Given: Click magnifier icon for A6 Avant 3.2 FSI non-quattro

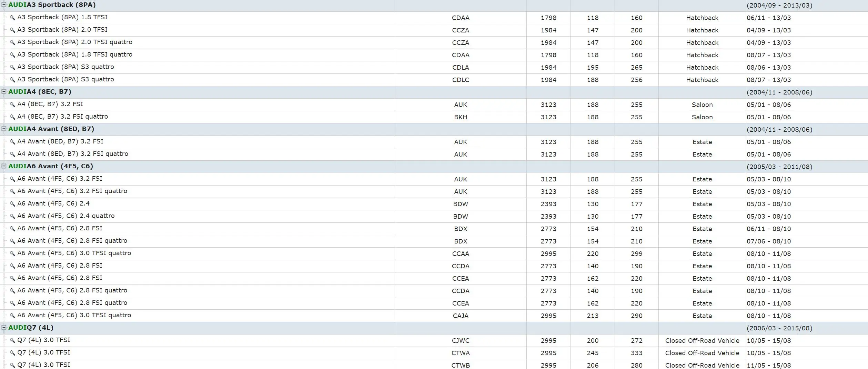Looking at the screenshot, I should pos(12,179).
